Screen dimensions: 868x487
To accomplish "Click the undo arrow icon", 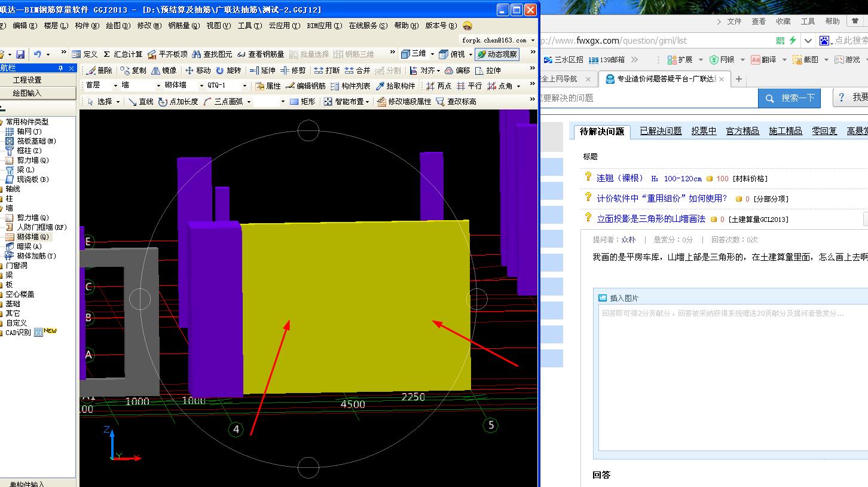I will click(x=38, y=54).
